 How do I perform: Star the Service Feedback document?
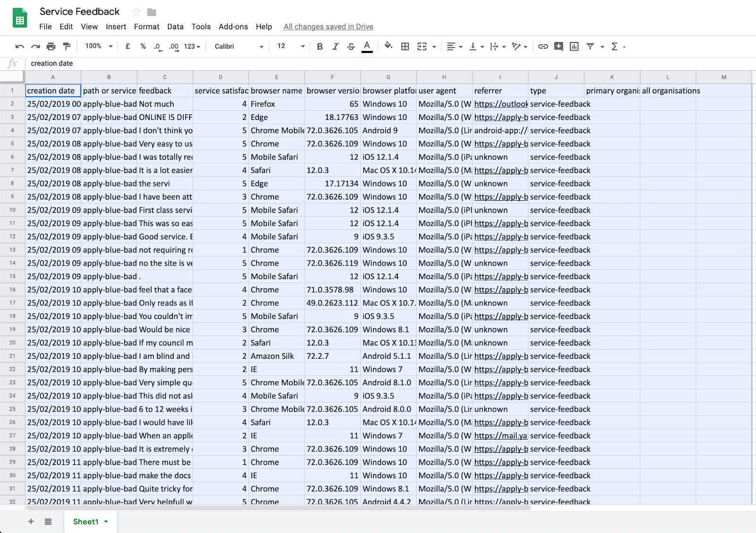click(137, 12)
